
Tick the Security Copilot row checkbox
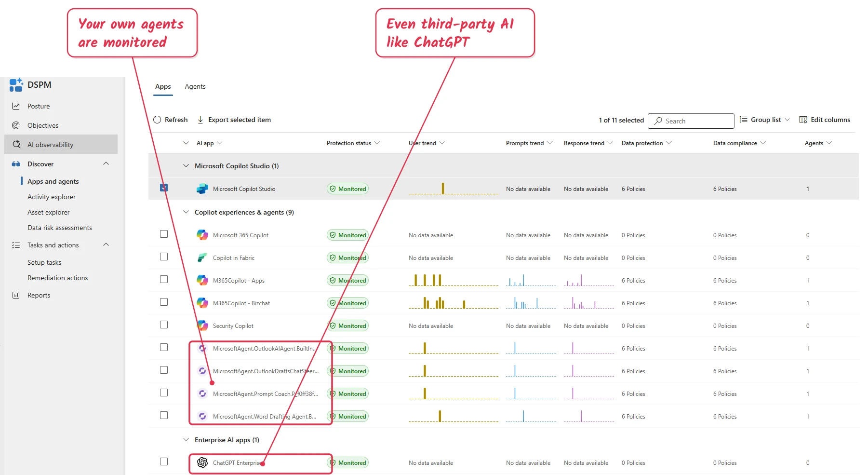pyautogui.click(x=164, y=325)
